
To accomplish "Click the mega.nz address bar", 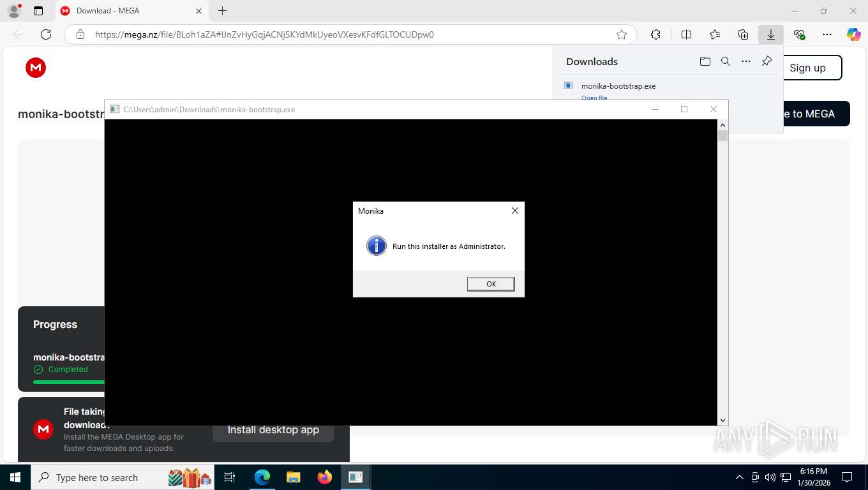I will pyautogui.click(x=350, y=34).
